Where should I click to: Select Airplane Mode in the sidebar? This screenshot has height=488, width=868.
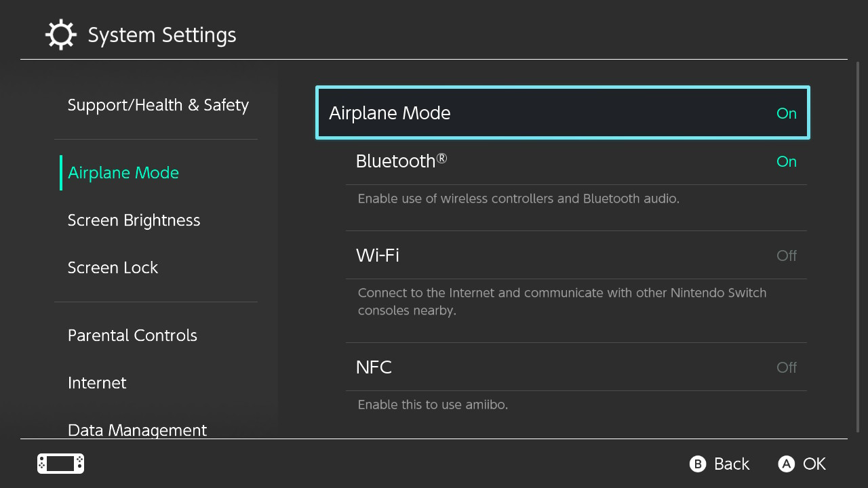[123, 173]
